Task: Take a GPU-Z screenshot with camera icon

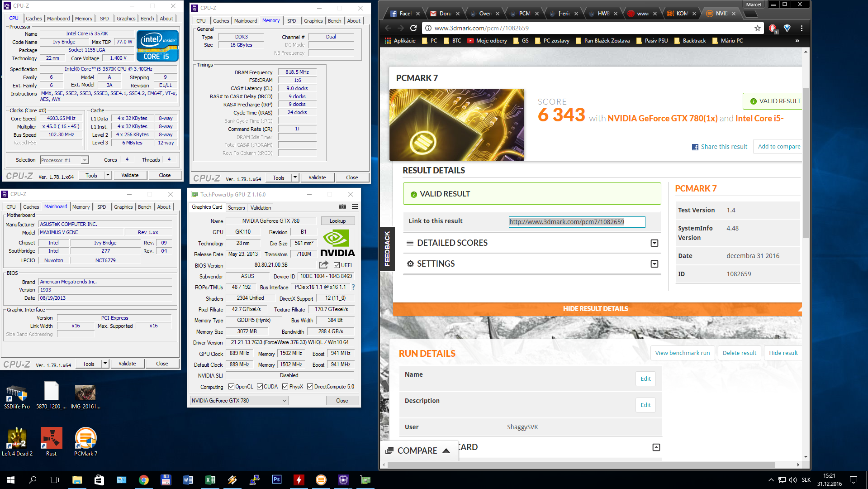Action: tap(342, 206)
